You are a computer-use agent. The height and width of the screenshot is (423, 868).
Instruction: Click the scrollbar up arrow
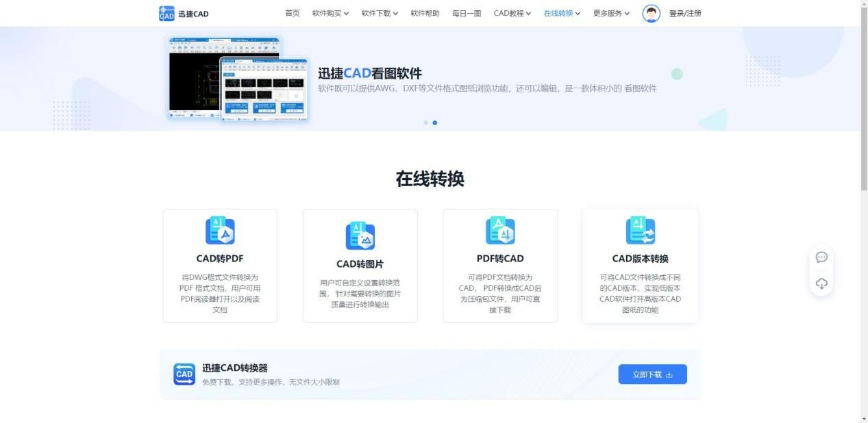click(864, 3)
